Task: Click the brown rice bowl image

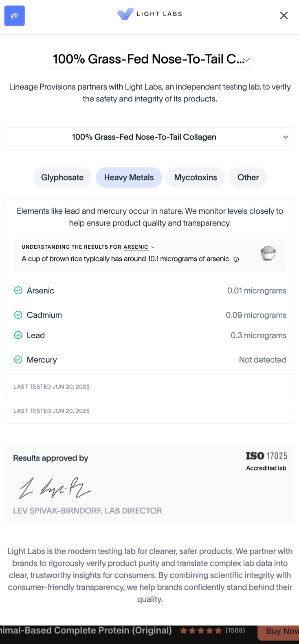Action: click(268, 253)
